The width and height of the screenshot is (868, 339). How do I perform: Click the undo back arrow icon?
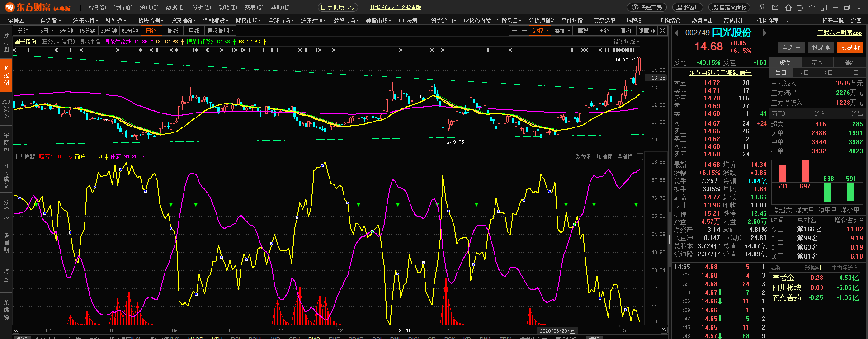click(800, 7)
